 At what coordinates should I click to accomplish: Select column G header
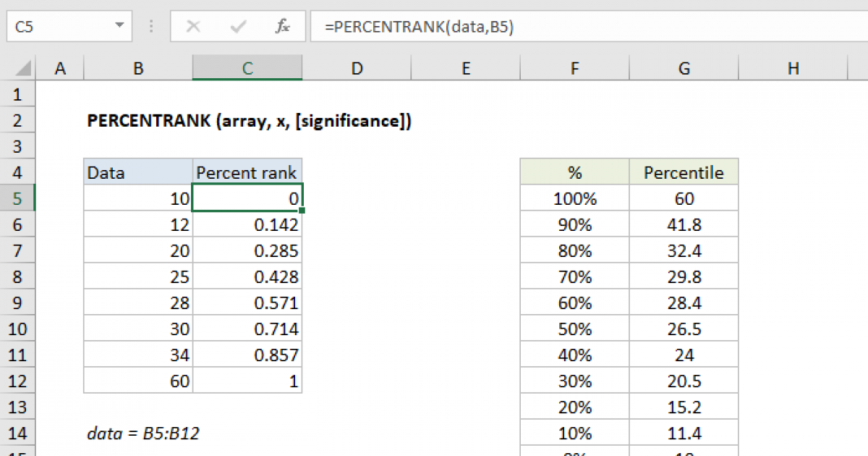(684, 67)
